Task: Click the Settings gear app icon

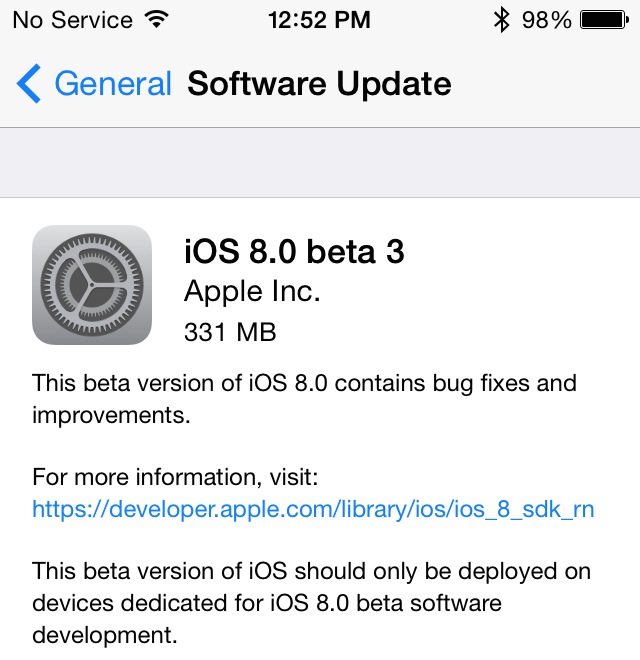Action: click(92, 285)
